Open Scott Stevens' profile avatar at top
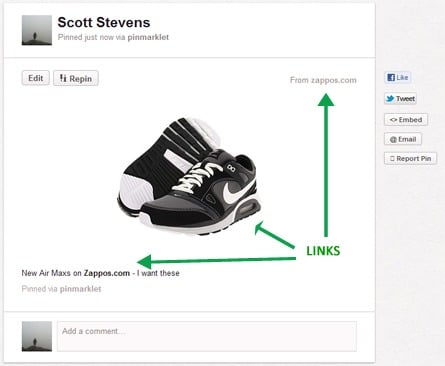445x366 pixels. (37, 30)
